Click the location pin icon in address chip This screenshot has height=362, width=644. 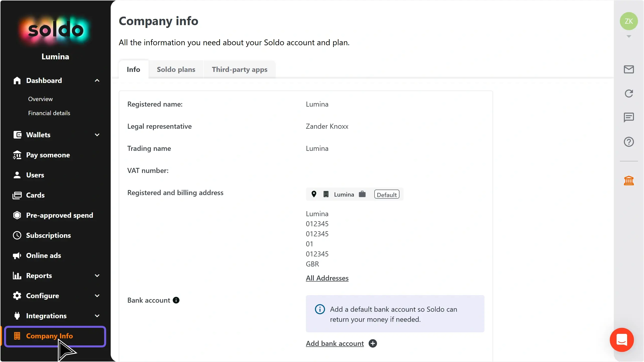point(314,194)
